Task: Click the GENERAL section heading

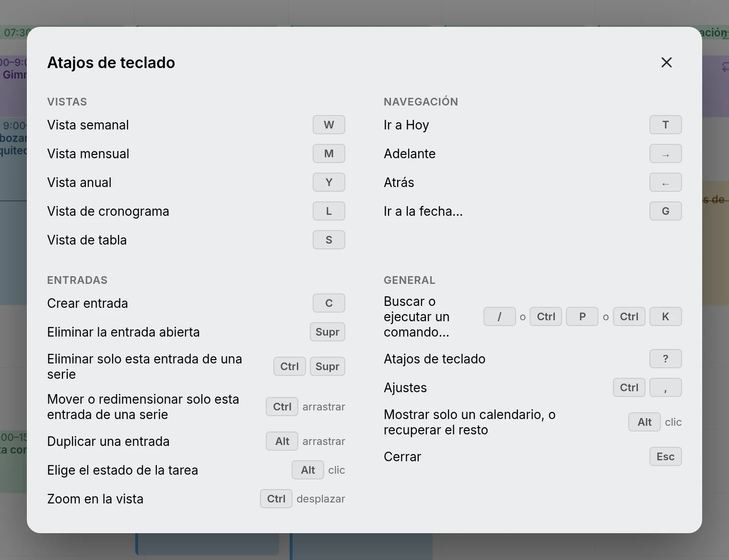Action: tap(410, 280)
